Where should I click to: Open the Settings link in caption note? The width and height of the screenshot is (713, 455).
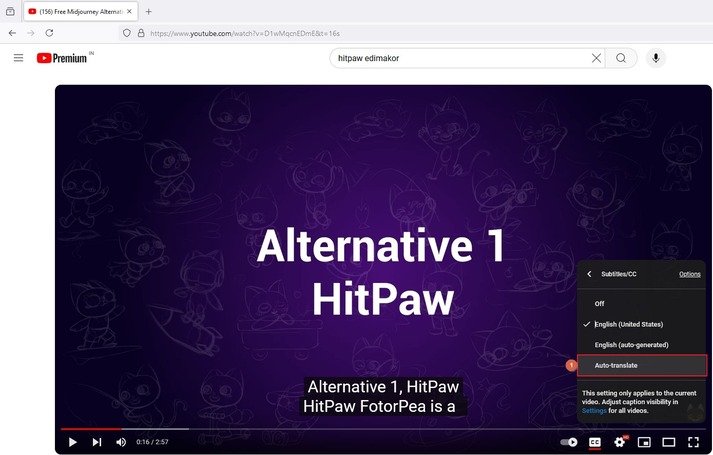point(594,410)
